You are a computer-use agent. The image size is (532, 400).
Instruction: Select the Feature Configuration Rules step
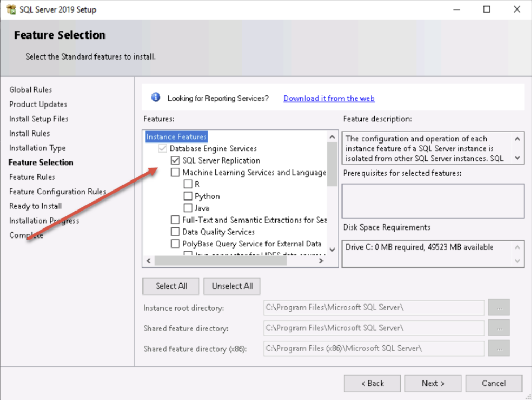tap(58, 192)
